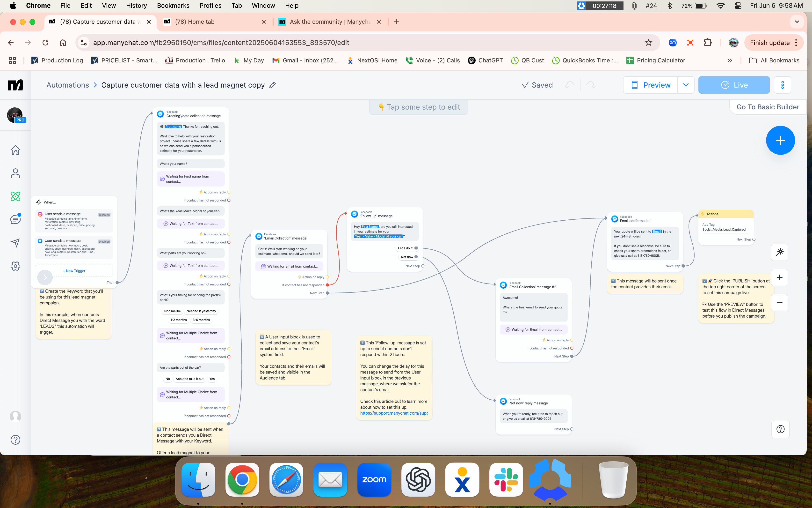Show more bookmarks with double chevron

coord(729,60)
